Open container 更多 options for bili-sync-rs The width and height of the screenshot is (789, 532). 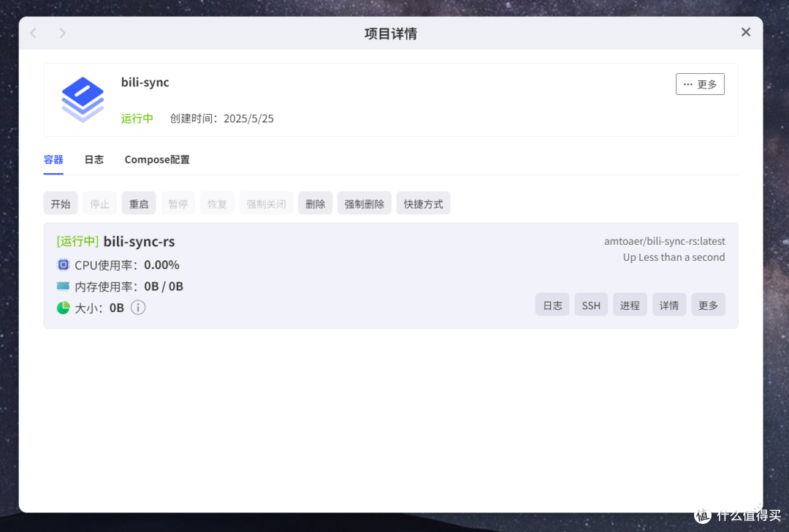(x=708, y=305)
